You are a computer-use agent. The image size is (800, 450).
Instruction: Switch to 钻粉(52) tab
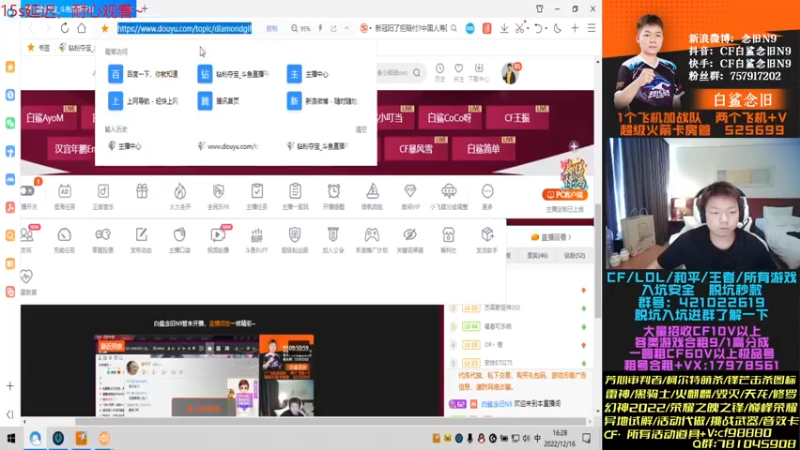574,255
